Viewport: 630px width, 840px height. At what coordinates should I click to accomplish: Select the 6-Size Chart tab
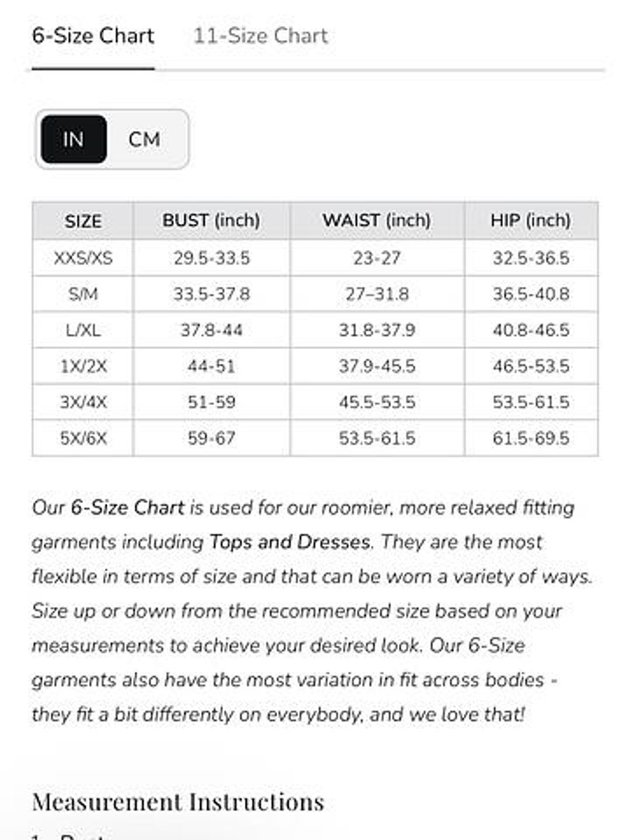pos(93,36)
